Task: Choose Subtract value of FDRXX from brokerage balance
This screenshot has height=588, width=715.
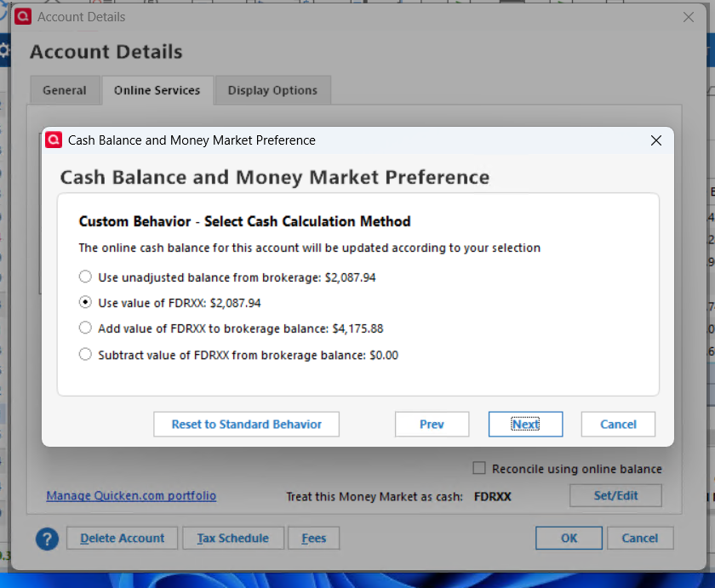Action: click(85, 355)
